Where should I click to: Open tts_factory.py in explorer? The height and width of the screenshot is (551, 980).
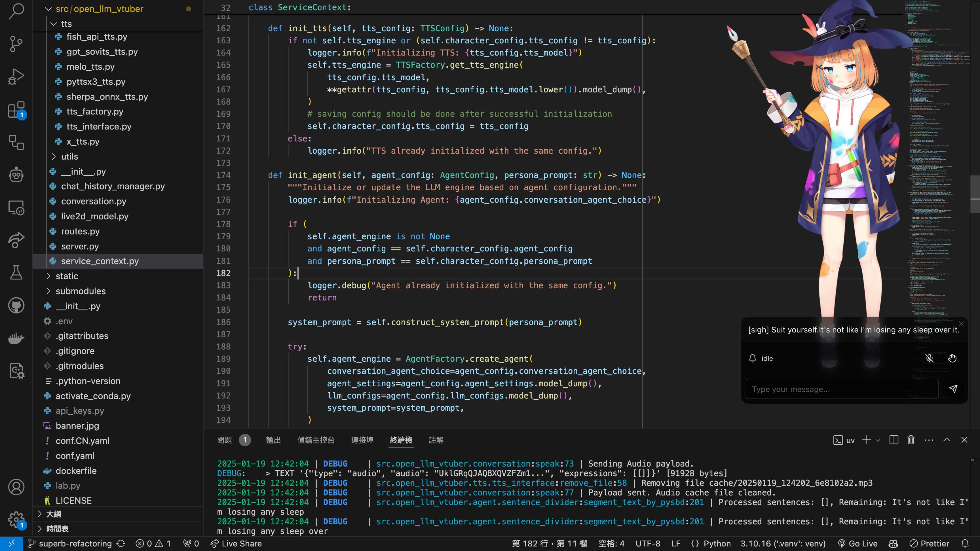coord(95,111)
